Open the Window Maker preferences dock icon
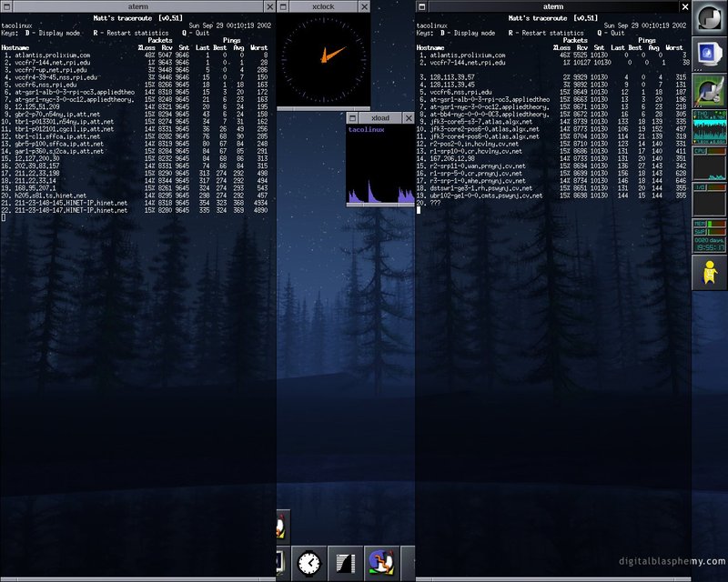The width and height of the screenshot is (728, 582). pyautogui.click(x=710, y=90)
